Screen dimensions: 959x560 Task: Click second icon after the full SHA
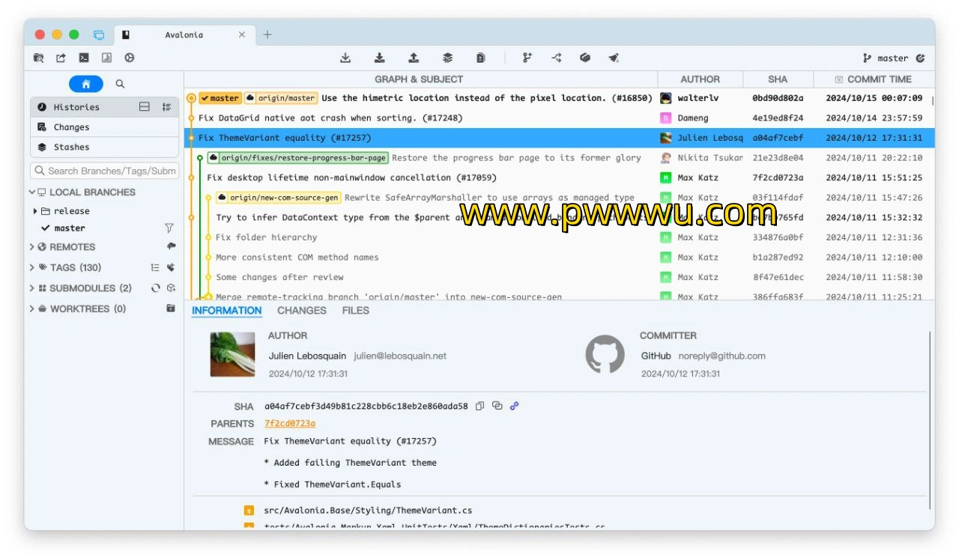(497, 406)
